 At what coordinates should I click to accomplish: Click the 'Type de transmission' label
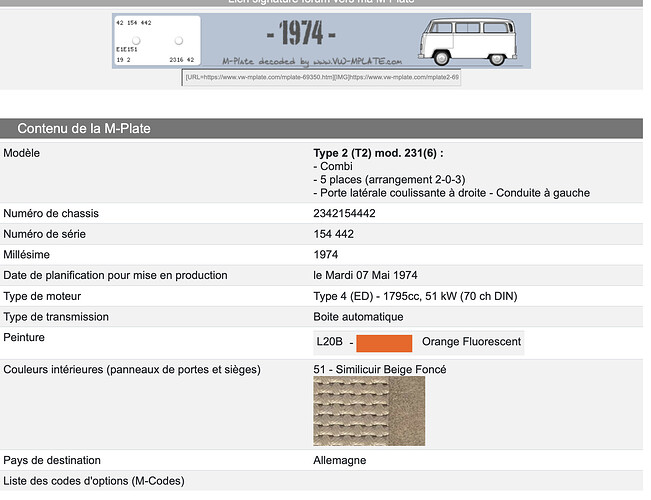click(x=56, y=317)
